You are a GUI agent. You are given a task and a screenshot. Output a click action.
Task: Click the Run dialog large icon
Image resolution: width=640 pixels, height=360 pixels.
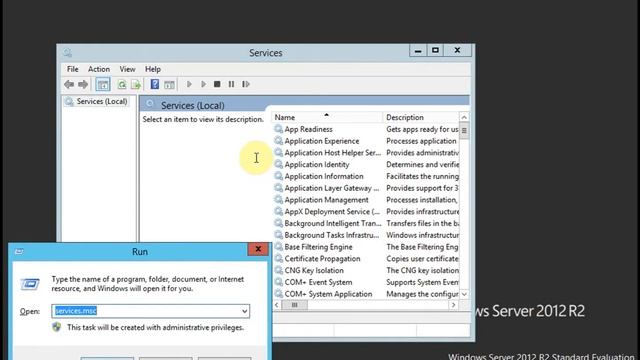[x=30, y=284]
